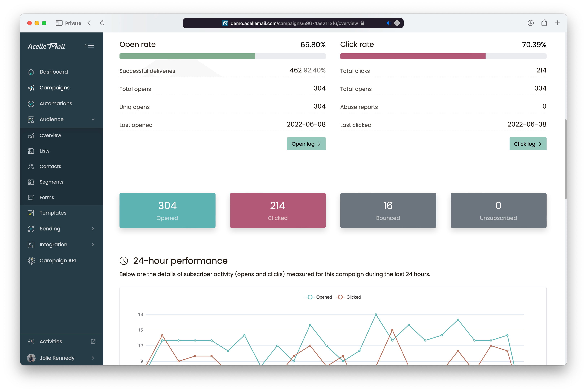Open the Click log page
This screenshot has width=587, height=392.
point(527,144)
